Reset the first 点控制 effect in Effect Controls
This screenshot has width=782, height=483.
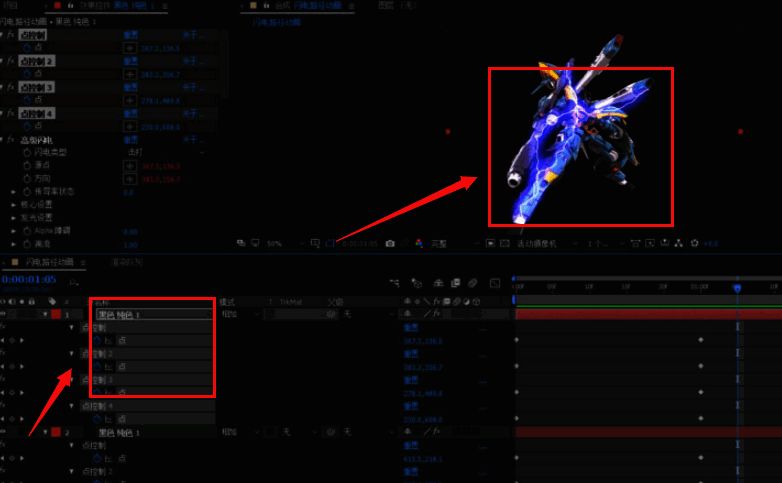pos(131,35)
